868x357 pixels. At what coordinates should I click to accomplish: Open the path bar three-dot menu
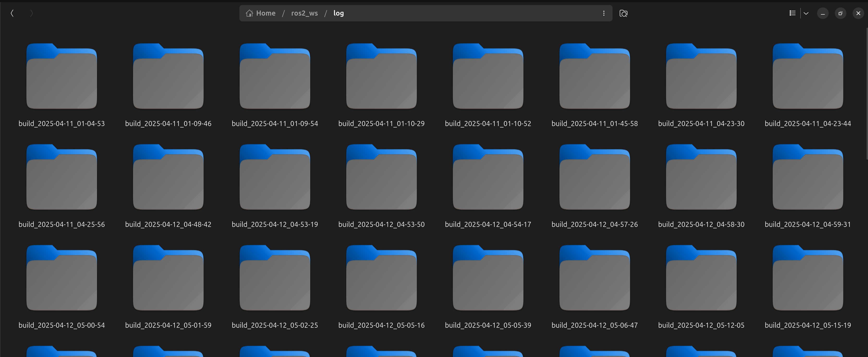click(603, 13)
